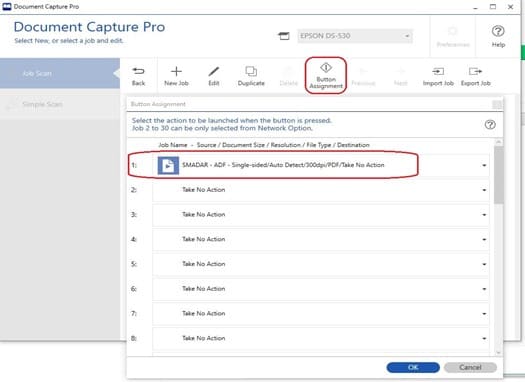Expand the job dropdown for row 2
This screenshot has width=525, height=382.
pyautogui.click(x=484, y=190)
